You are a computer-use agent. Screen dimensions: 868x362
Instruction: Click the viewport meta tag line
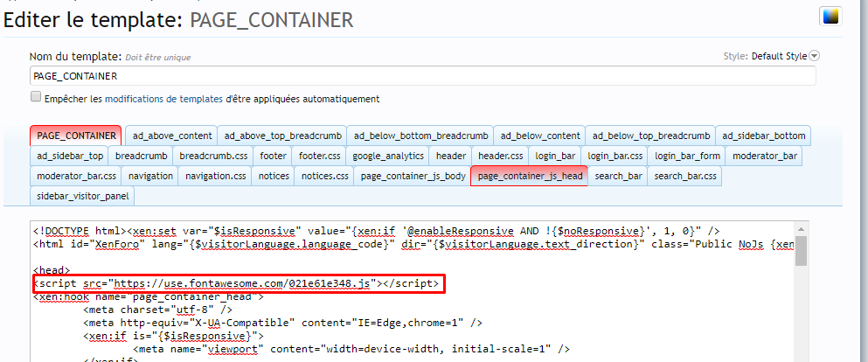tap(351, 349)
